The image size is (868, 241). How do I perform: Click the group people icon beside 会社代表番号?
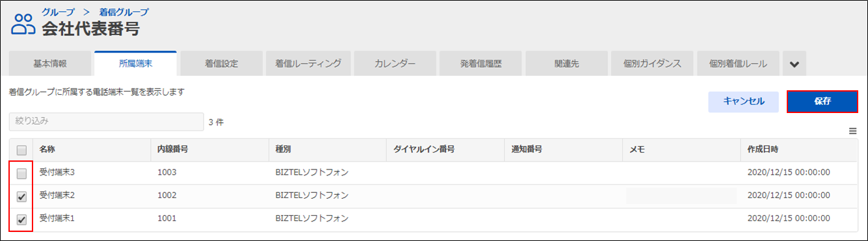pos(23,24)
